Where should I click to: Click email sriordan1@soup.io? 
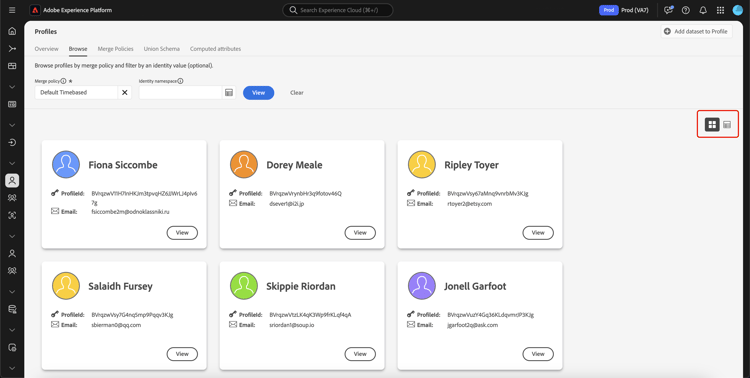tap(292, 325)
